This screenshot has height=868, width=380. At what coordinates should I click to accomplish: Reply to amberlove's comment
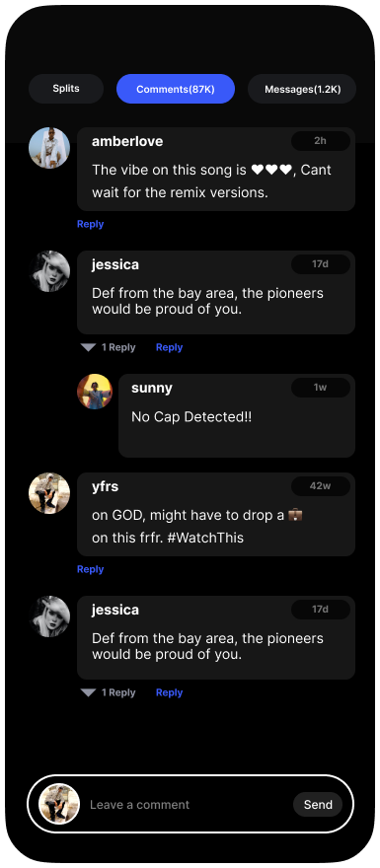point(90,224)
